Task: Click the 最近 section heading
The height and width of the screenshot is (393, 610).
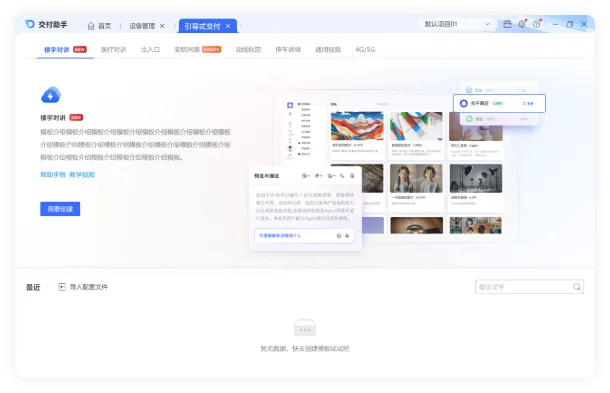Action: click(33, 287)
